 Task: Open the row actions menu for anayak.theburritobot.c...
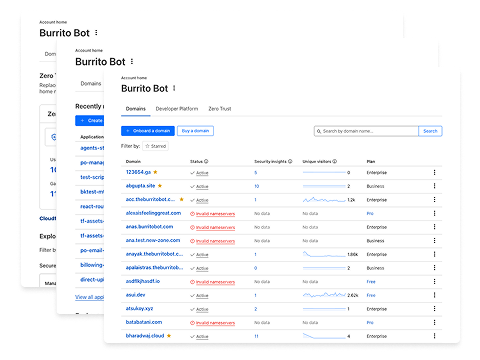pos(434,254)
